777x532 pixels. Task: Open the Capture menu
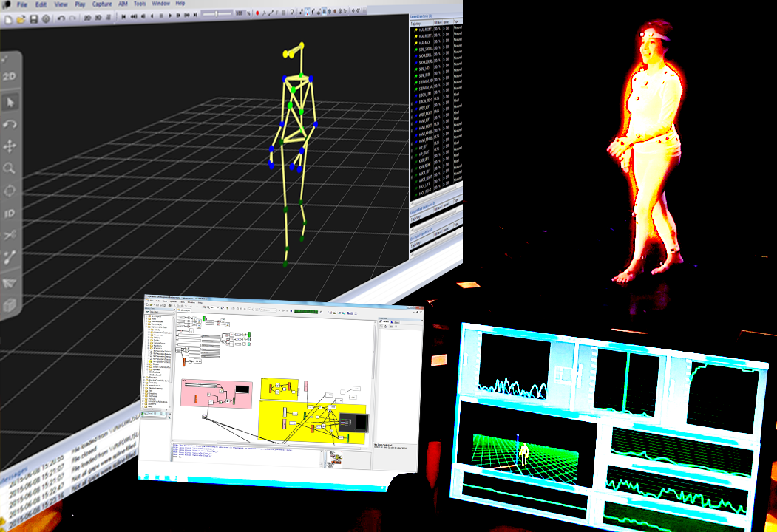101,4
